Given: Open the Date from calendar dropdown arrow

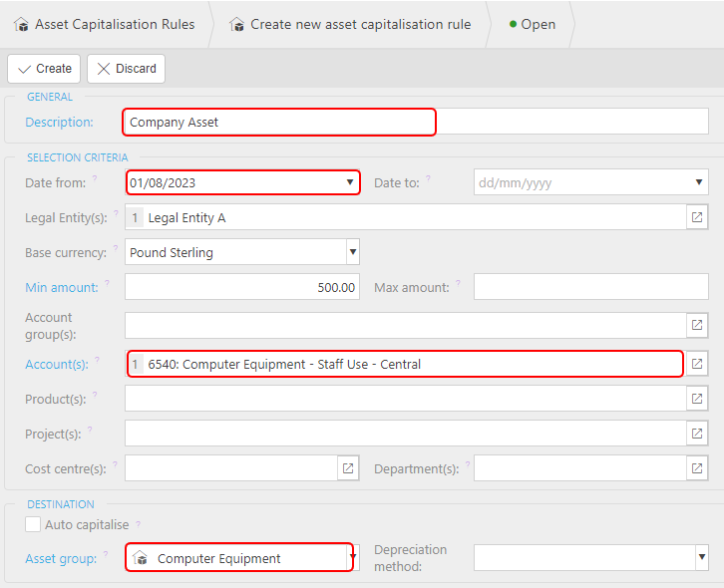Looking at the screenshot, I should point(350,182).
